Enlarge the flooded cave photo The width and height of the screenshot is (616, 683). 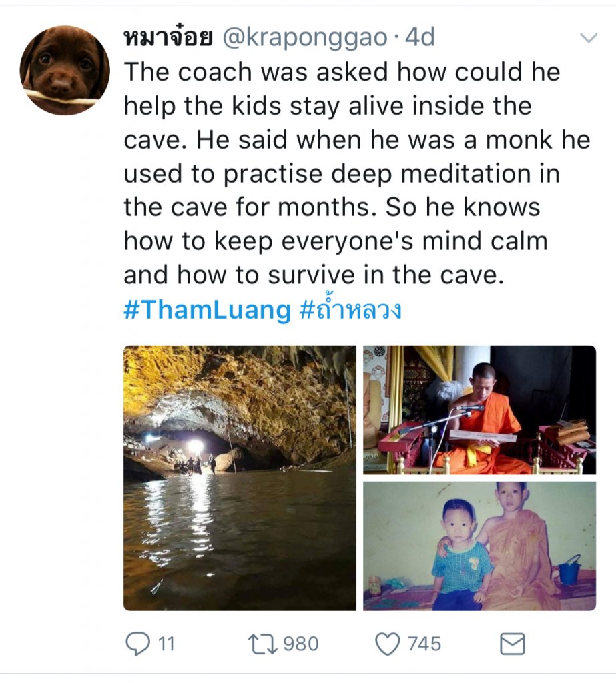[240, 478]
